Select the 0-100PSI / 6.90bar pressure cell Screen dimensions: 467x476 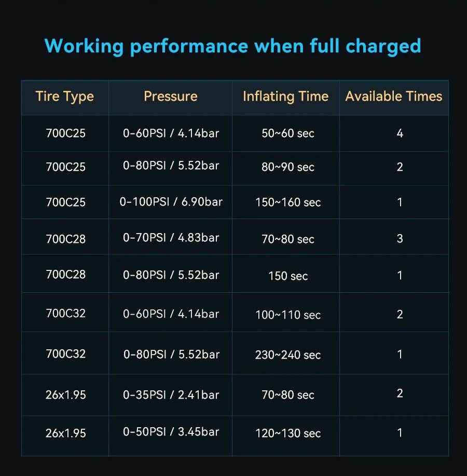tap(171, 201)
